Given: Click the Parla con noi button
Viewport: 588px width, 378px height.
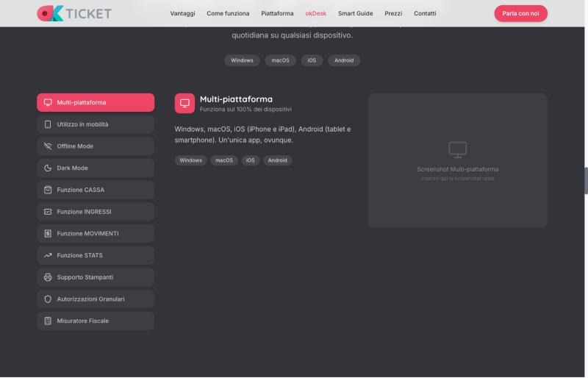Looking at the screenshot, I should 521,13.
